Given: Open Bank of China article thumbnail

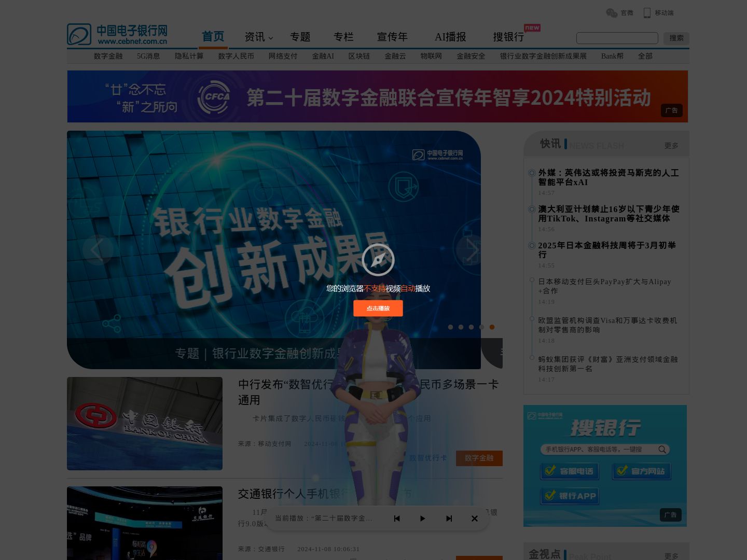Looking at the screenshot, I should pos(145,424).
